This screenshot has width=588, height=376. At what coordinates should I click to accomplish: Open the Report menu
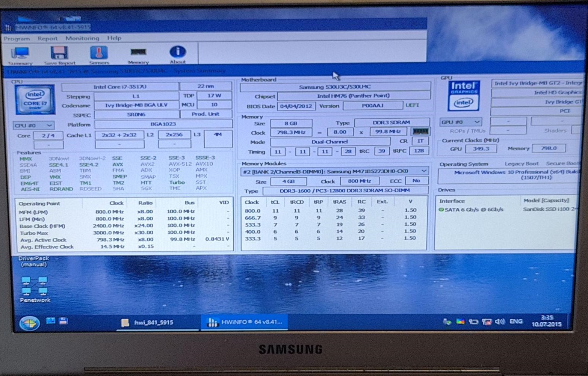coord(48,38)
